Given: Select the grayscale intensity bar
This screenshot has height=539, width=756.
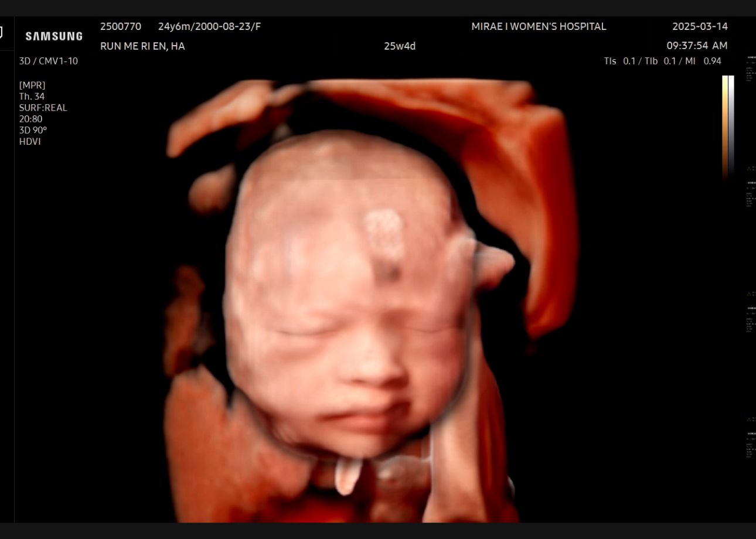Looking at the screenshot, I should (731, 126).
